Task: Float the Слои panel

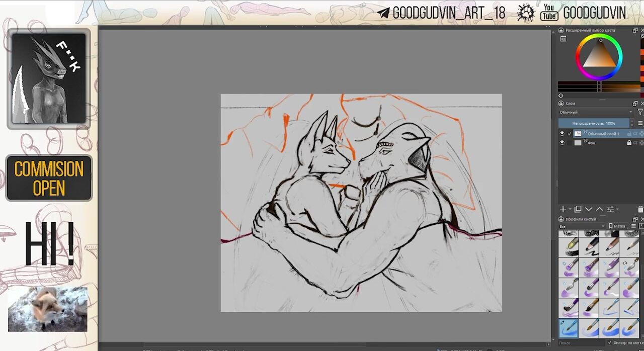Action: point(635,103)
